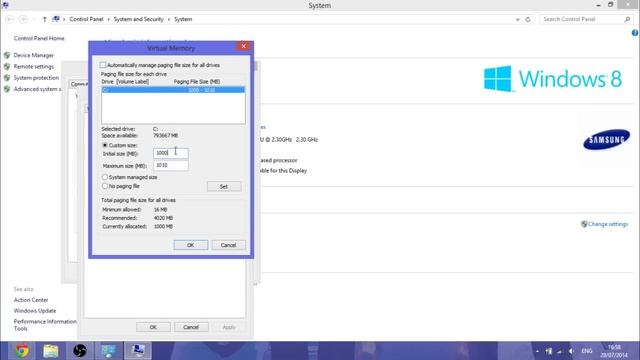Click the Forward navigation arrow
Image resolution: width=640 pixels, height=360 pixels.
point(23,19)
